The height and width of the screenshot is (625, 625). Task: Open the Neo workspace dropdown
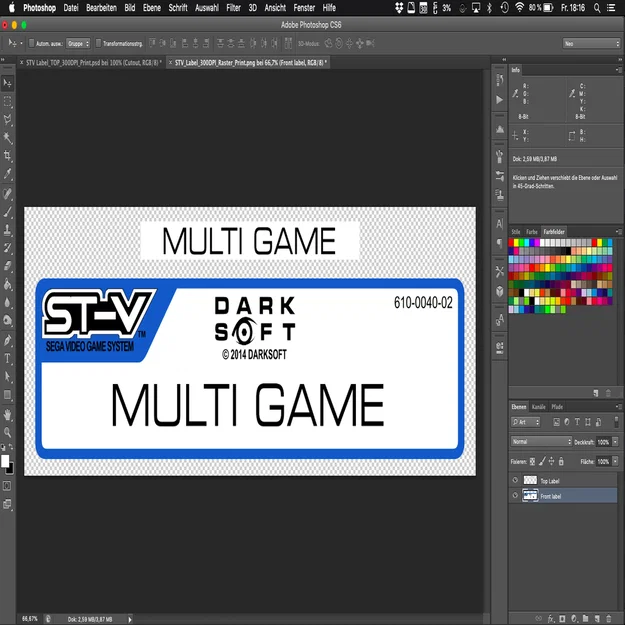click(x=592, y=43)
